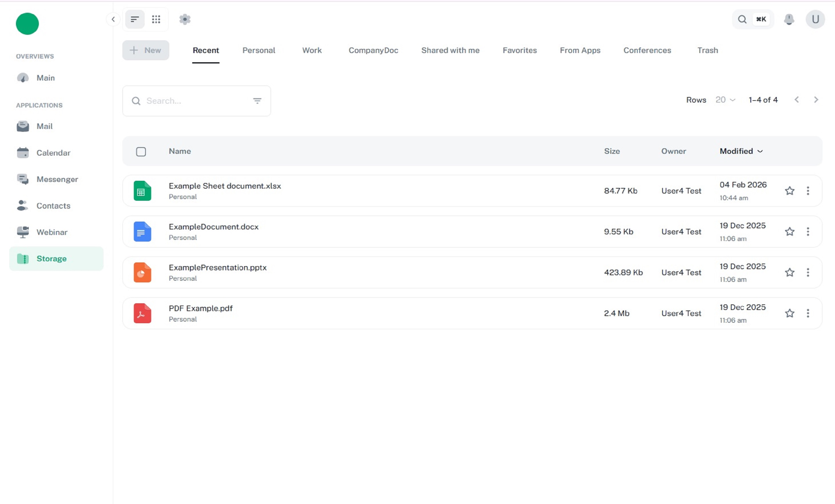The width and height of the screenshot is (835, 504).
Task: Open Contacts application in sidebar
Action: 56,205
